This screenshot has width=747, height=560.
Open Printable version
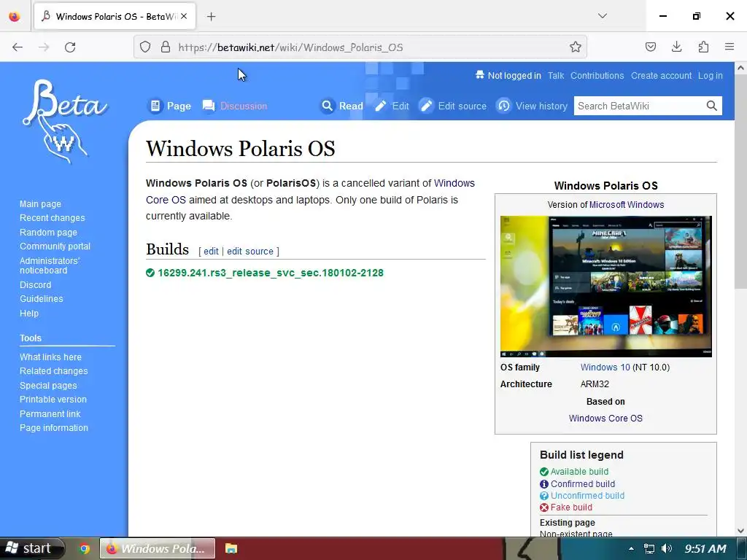pos(53,400)
